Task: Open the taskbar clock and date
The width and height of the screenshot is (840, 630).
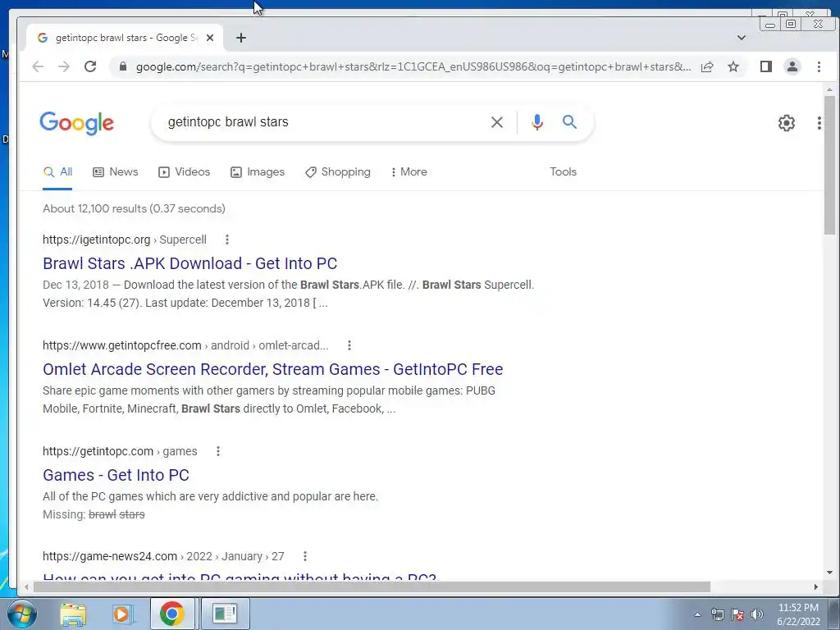Action: [798, 614]
